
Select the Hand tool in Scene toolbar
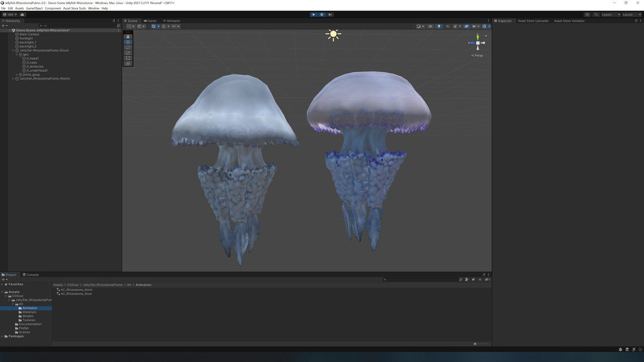click(x=128, y=36)
